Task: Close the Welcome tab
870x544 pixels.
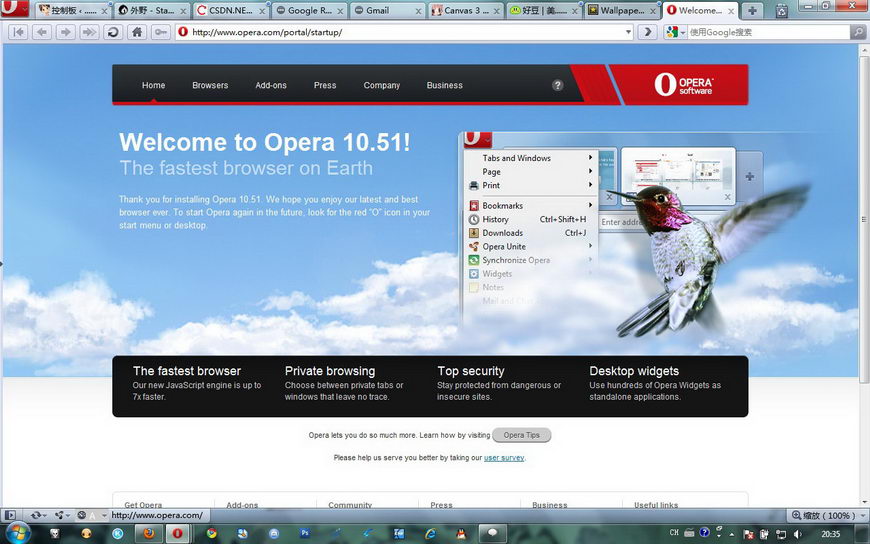Action: (731, 11)
